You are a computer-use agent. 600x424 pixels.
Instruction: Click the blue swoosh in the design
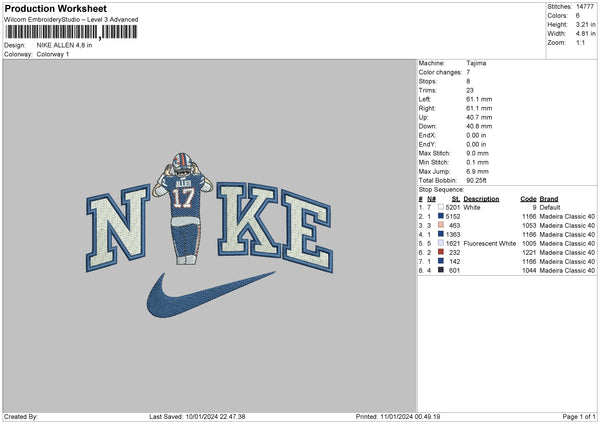point(210,295)
